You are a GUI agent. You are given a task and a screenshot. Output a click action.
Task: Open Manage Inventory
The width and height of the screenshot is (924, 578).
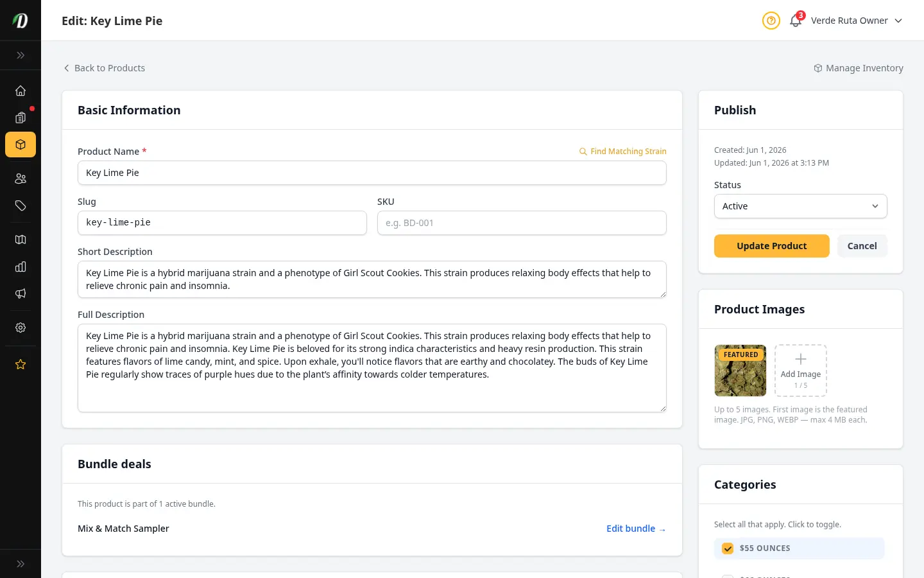click(x=859, y=68)
